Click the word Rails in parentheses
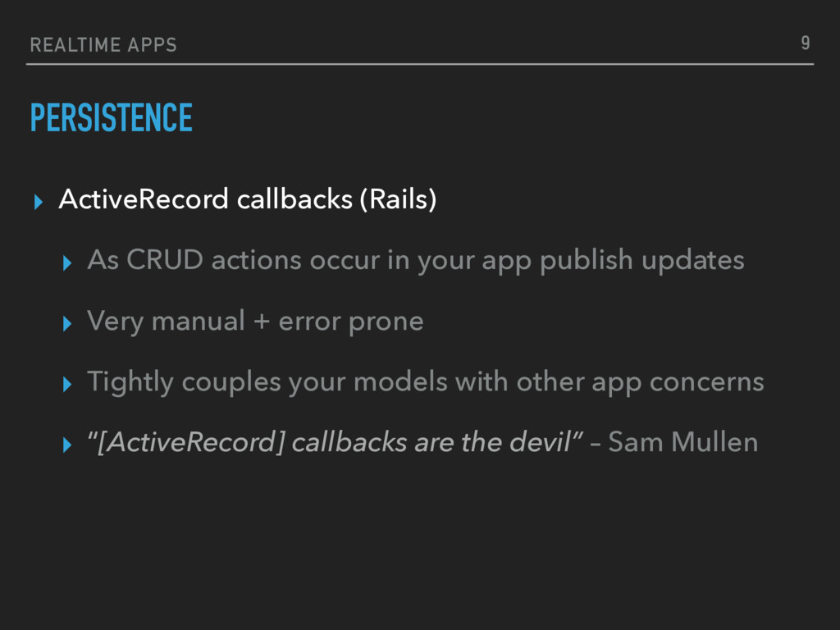The width and height of the screenshot is (840, 630). pos(398,199)
